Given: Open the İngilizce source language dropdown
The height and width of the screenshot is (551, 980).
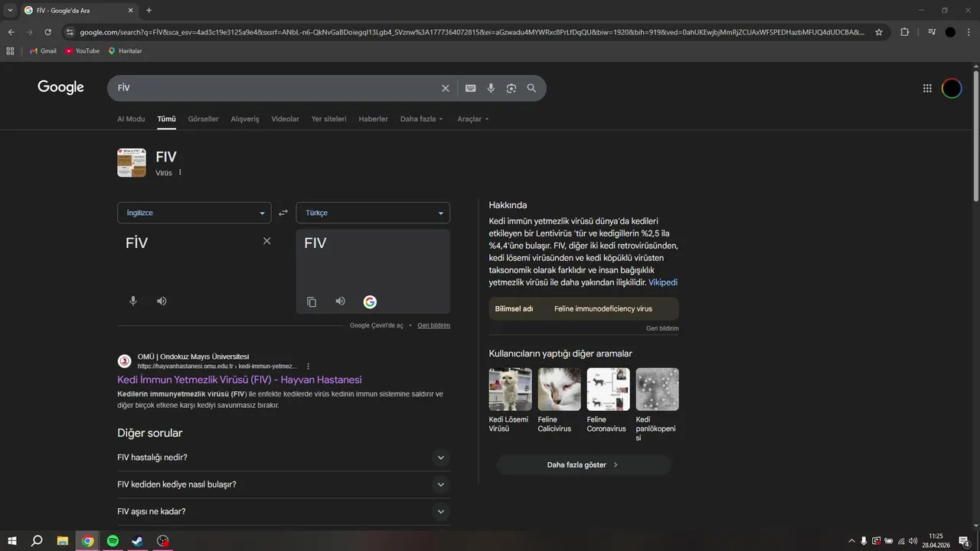Looking at the screenshot, I should click(x=194, y=213).
